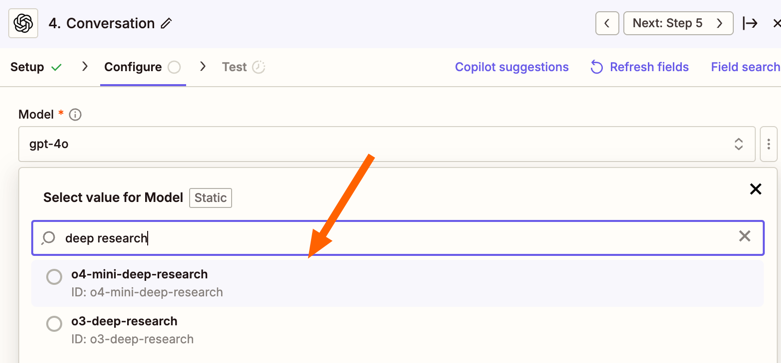
Task: Open Copilot suggestions link
Action: [x=512, y=67]
